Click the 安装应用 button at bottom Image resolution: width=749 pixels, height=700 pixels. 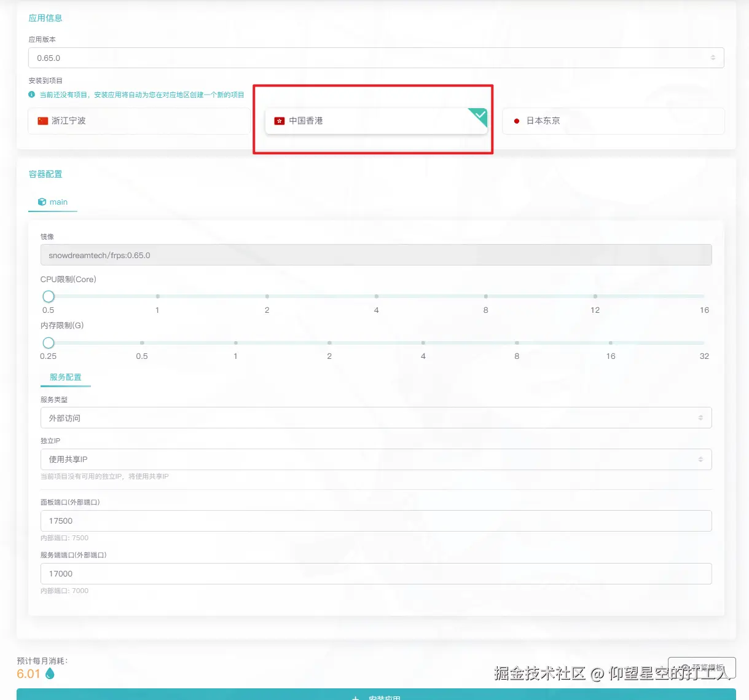pyautogui.click(x=376, y=695)
